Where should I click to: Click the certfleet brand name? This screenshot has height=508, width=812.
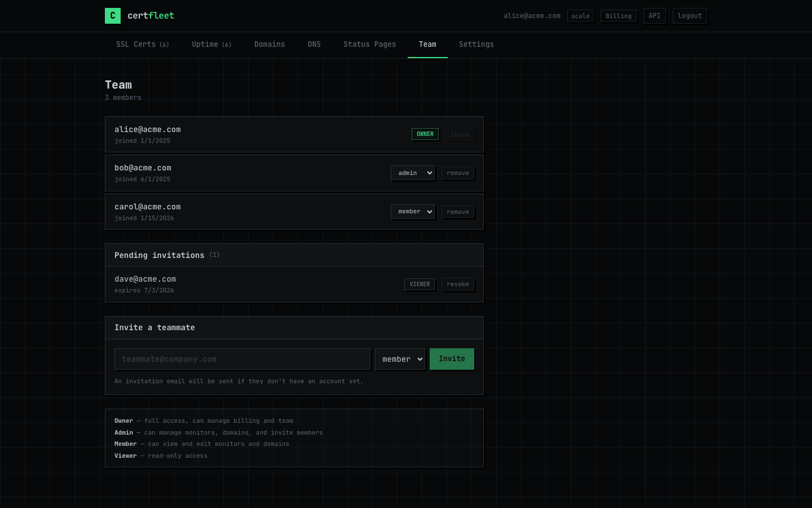point(151,16)
